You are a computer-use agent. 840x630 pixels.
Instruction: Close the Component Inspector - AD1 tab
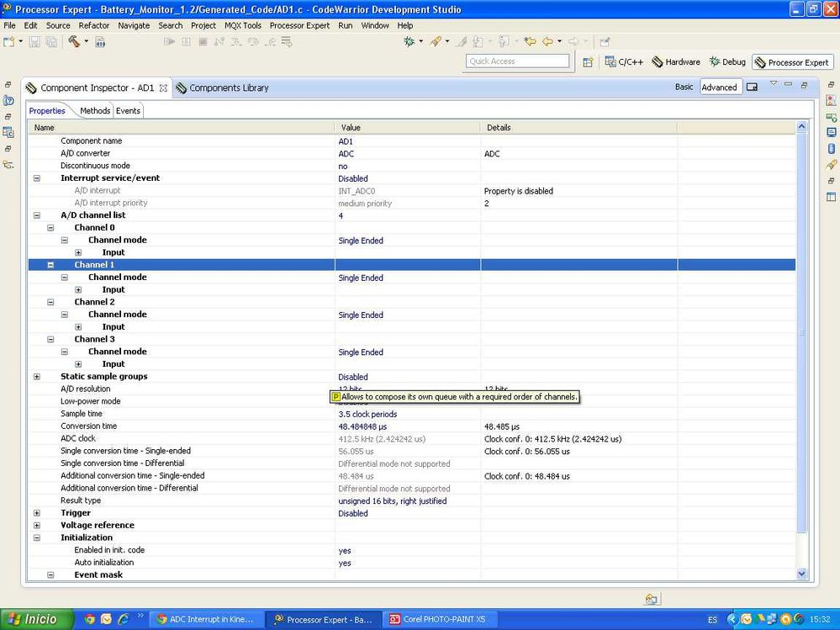tap(163, 87)
